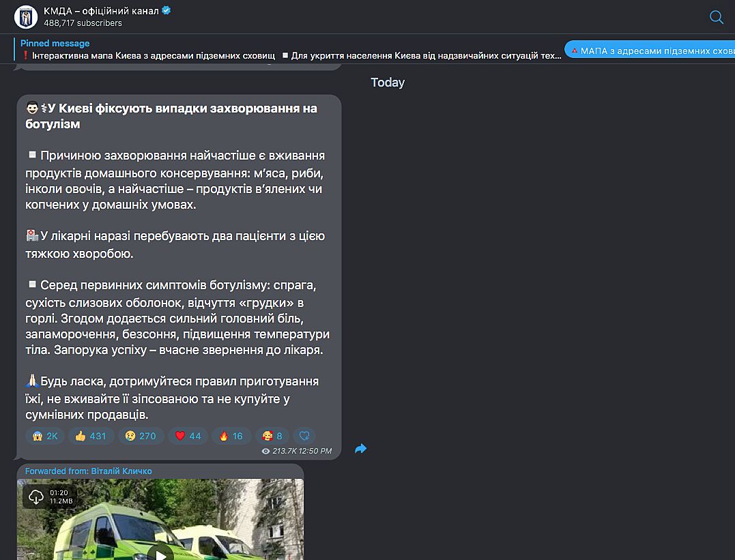Toggle the thumbs up 431 reaction
The height and width of the screenshot is (560, 735).
pyautogui.click(x=90, y=436)
